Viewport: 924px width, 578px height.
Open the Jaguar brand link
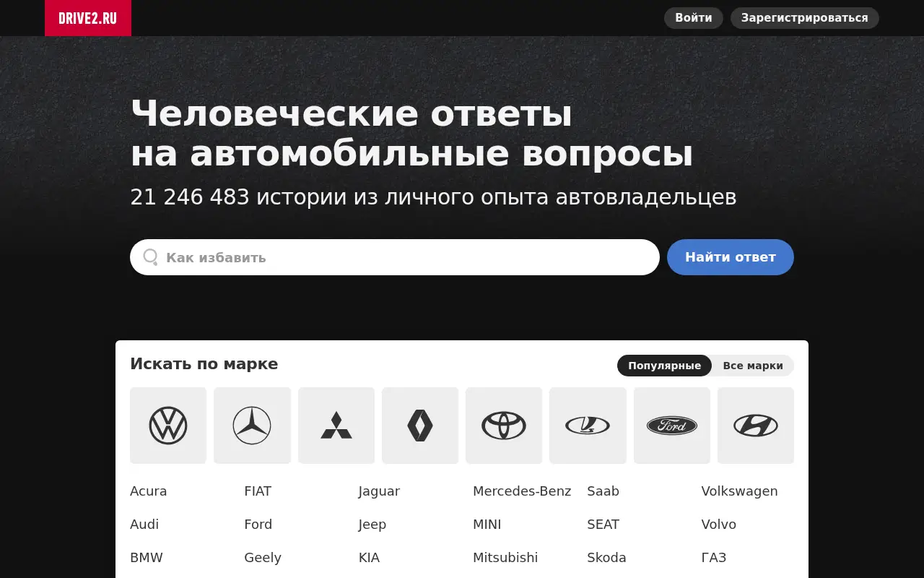[379, 491]
